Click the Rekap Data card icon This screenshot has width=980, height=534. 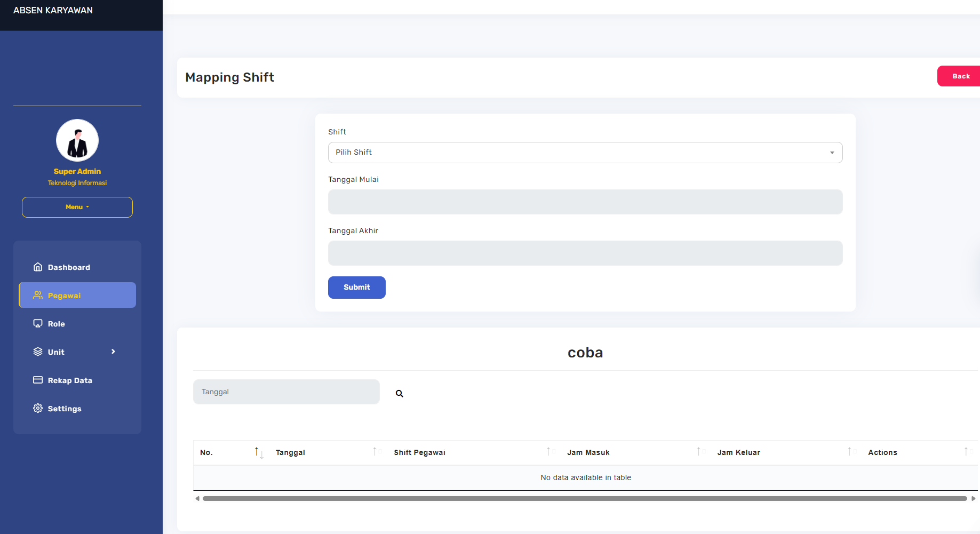(38, 380)
